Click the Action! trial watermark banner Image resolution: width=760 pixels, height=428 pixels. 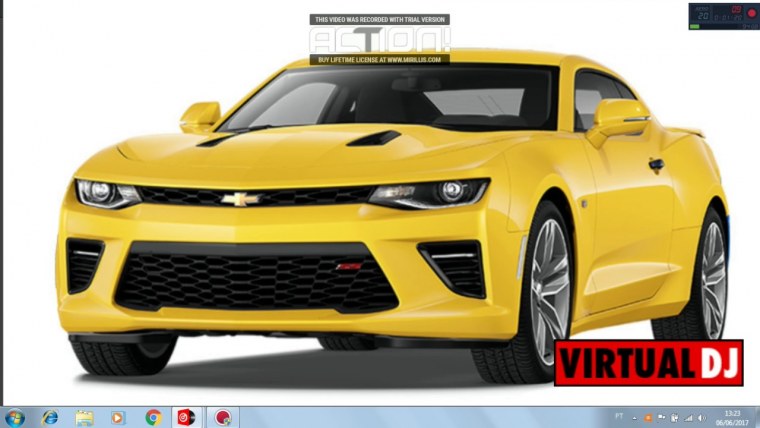[x=379, y=40]
